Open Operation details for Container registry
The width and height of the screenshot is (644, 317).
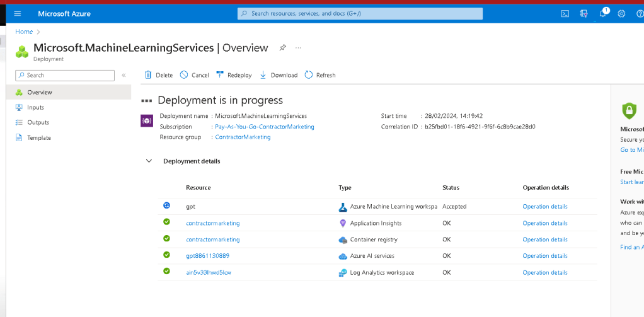pos(545,240)
